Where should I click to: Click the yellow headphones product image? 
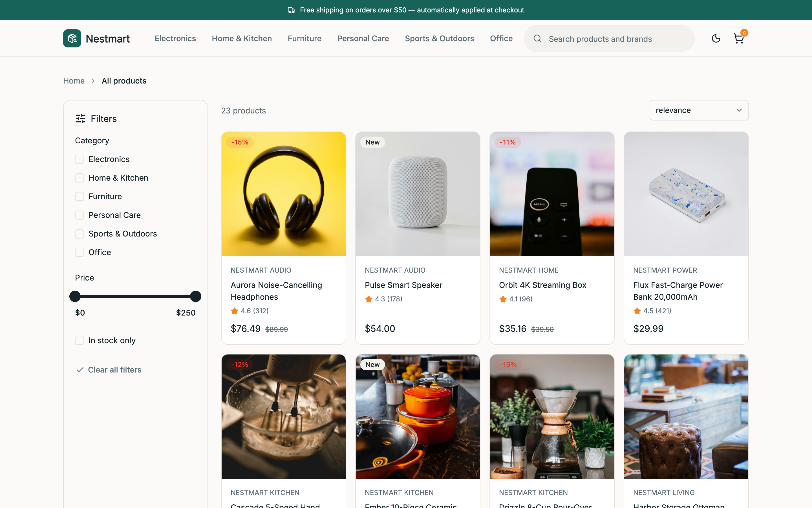284,194
